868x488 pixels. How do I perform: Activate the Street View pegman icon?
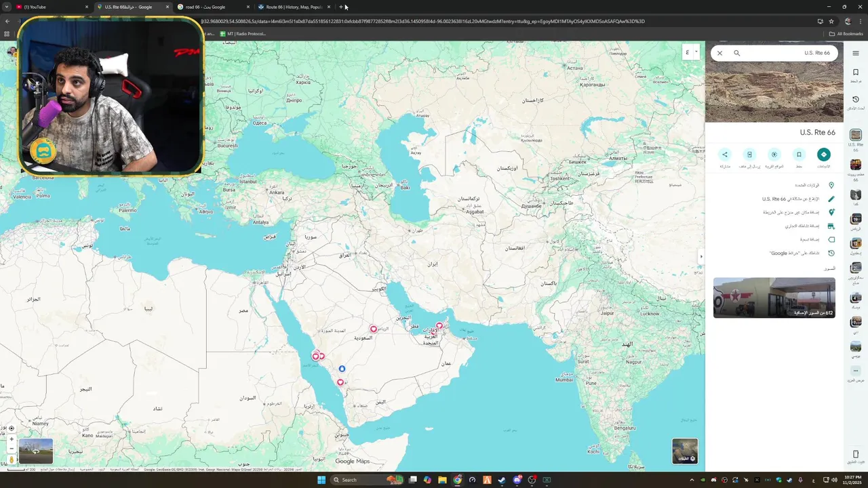click(x=12, y=460)
